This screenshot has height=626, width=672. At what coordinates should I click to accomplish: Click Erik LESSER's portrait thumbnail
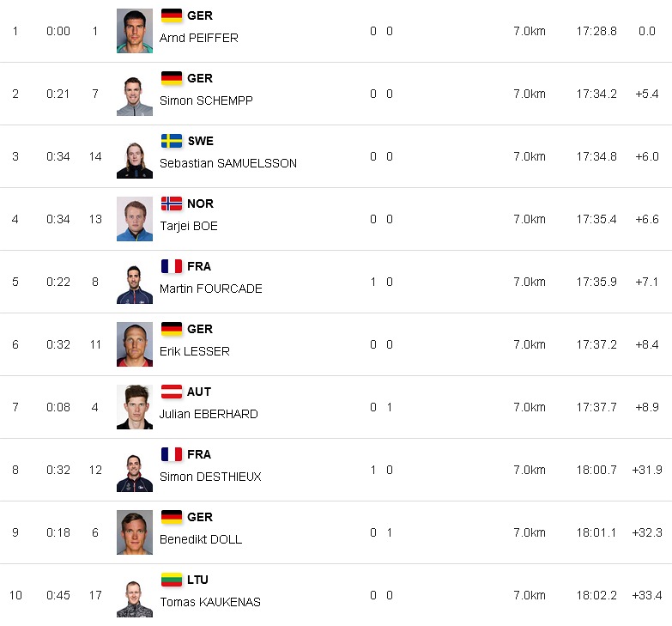[135, 344]
